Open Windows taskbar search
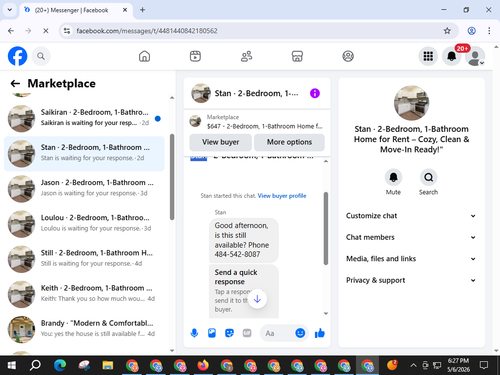Viewport: 500px width, 375px height. point(35,366)
